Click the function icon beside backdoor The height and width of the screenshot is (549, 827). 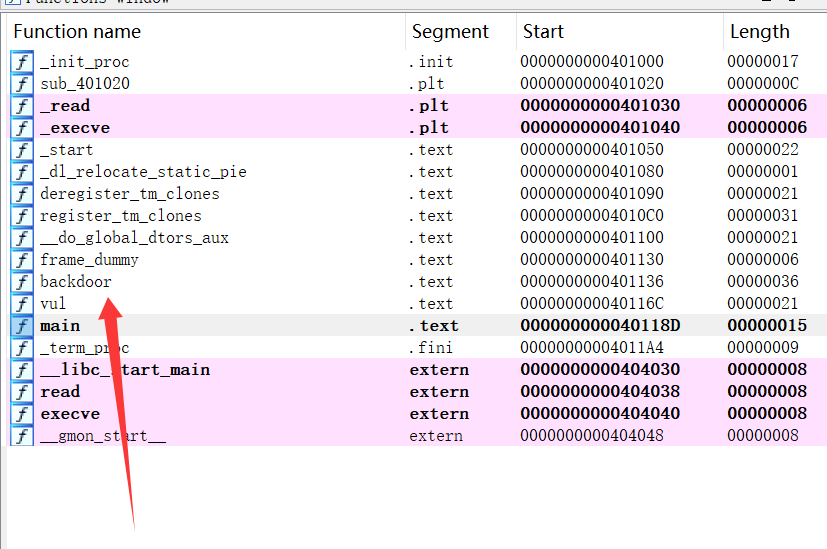tap(21, 282)
